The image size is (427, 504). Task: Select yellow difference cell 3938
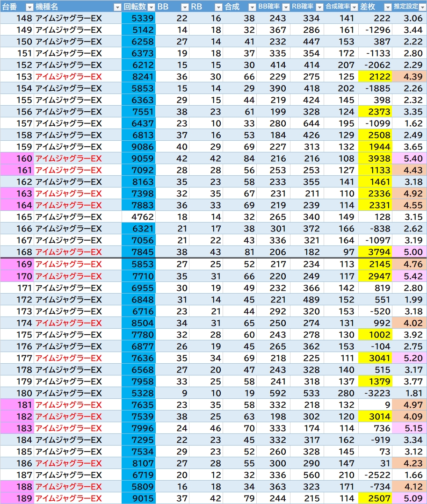point(375,158)
